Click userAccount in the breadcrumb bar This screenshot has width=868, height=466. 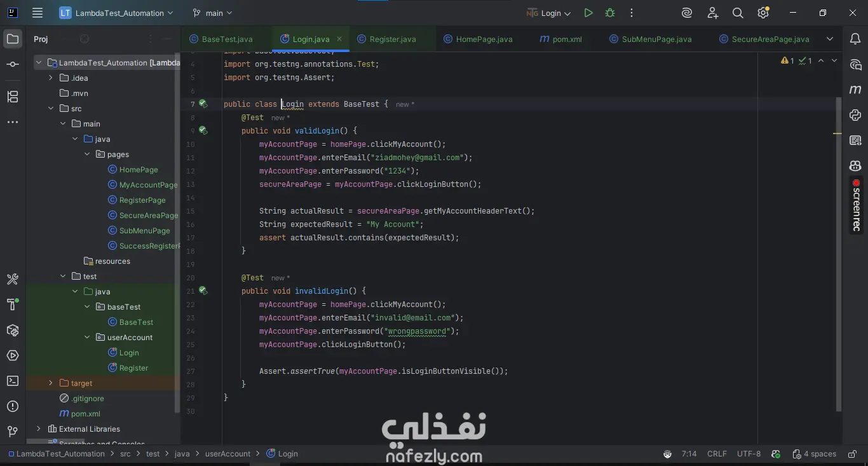tap(227, 454)
